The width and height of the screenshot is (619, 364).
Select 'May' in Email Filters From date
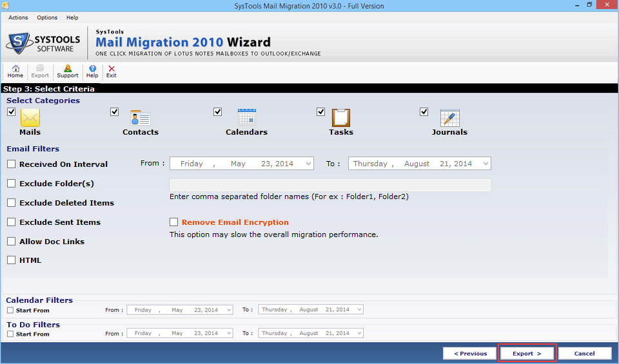click(x=238, y=164)
